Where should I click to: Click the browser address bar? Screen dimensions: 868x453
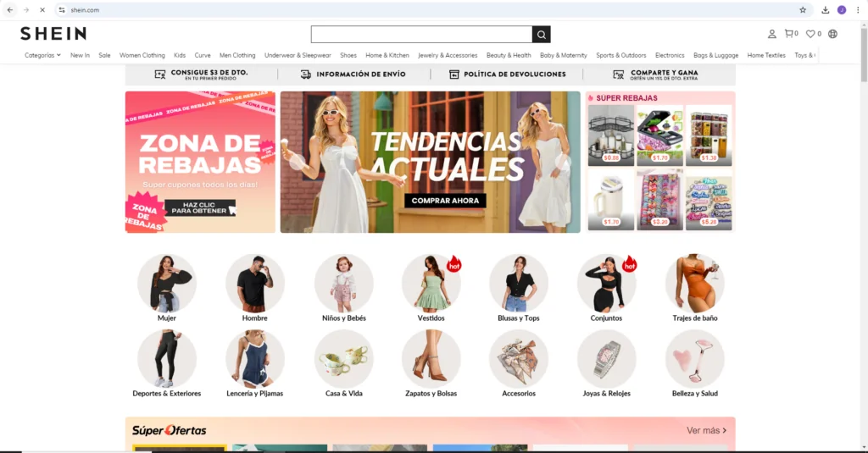[431, 10]
